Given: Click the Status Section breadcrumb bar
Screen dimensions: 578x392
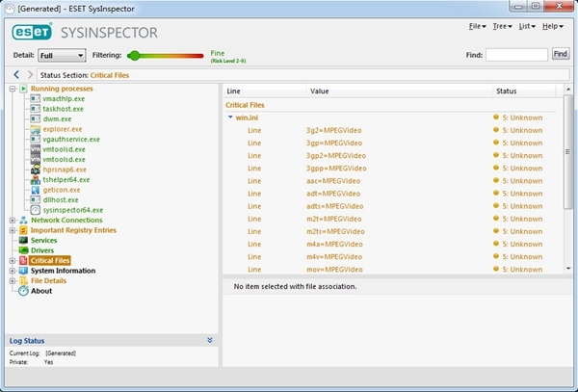Looking at the screenshot, I should (x=303, y=75).
